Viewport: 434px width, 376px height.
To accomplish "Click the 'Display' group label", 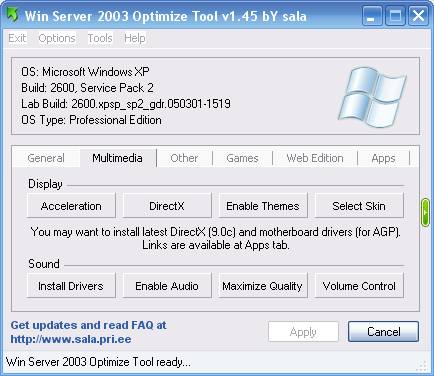I will coord(45,184).
